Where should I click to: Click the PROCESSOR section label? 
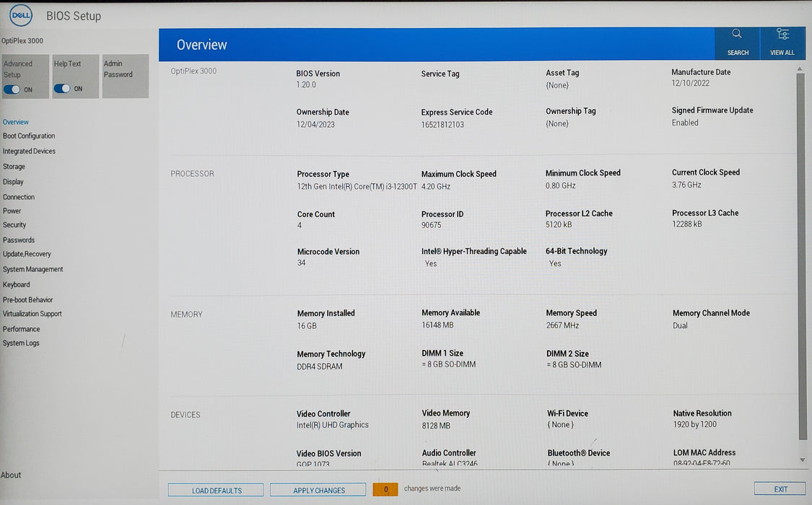pyautogui.click(x=192, y=174)
